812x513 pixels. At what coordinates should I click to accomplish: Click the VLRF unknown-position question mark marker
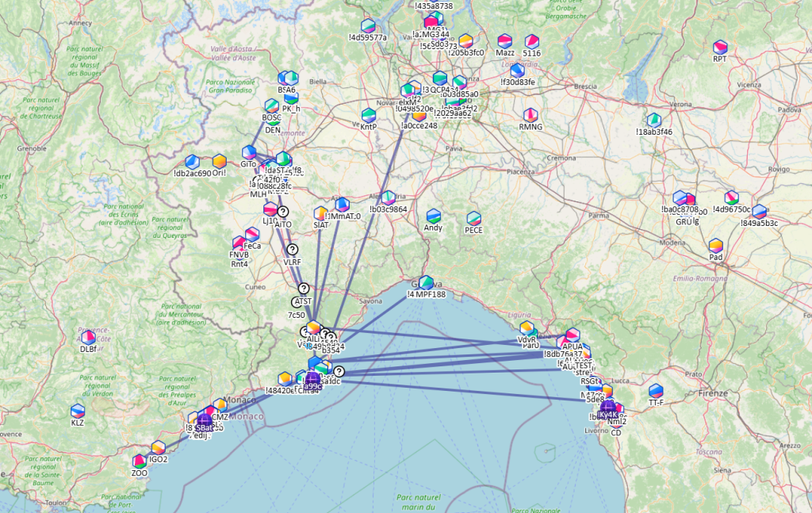pos(293,250)
